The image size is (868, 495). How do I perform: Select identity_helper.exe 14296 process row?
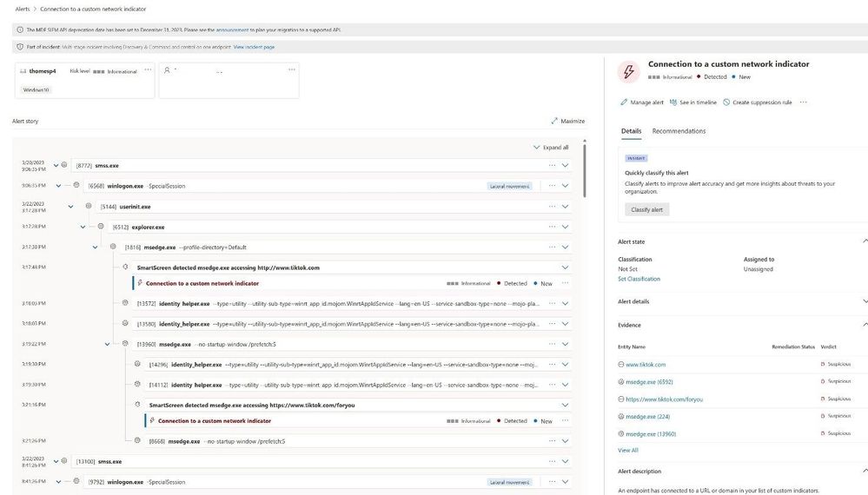358,365
